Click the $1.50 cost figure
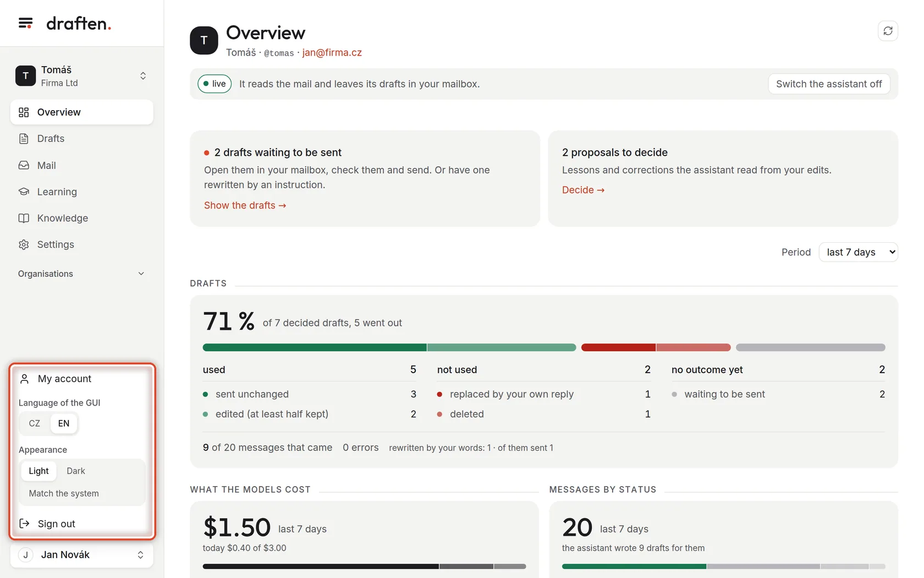This screenshot has height=578, width=924. click(x=237, y=527)
